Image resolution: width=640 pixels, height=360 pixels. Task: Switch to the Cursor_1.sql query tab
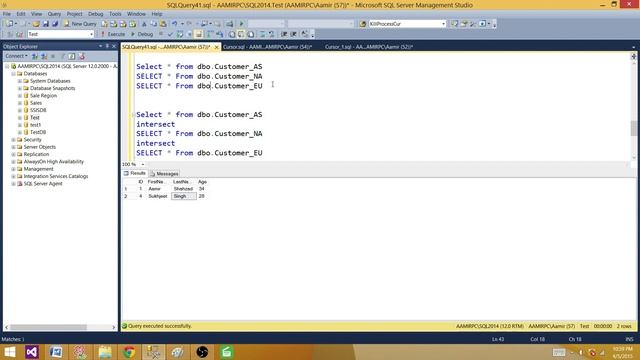point(369,47)
